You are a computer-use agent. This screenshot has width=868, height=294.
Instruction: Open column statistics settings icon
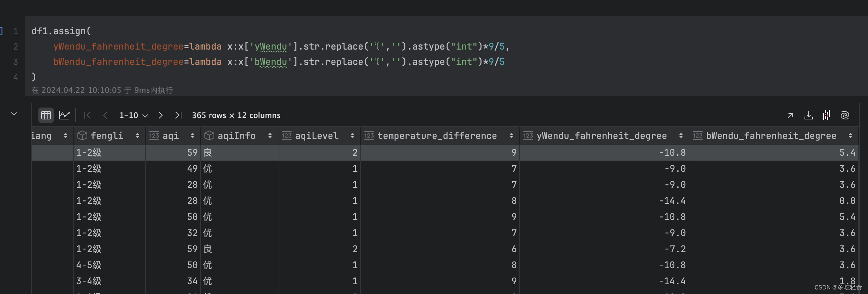[x=826, y=115]
